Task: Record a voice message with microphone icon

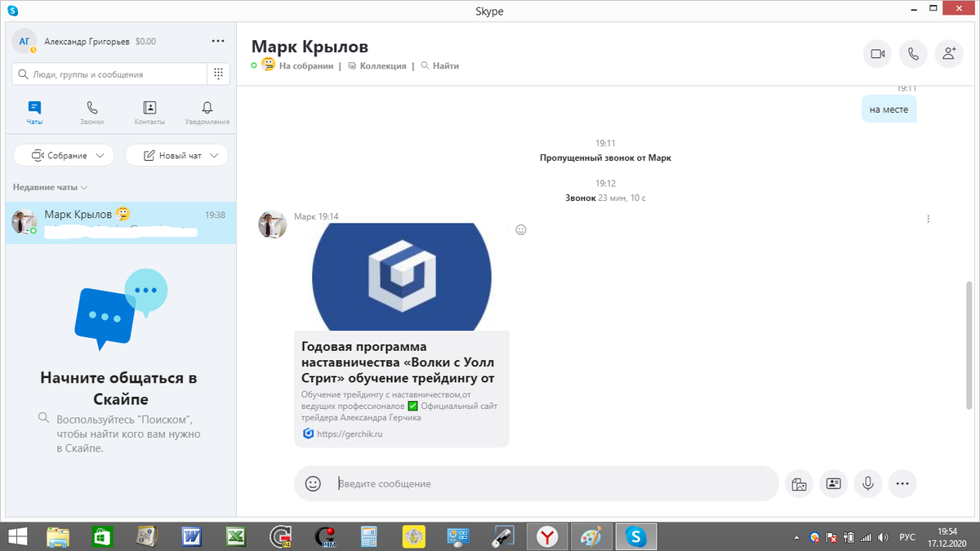Action: tap(867, 483)
